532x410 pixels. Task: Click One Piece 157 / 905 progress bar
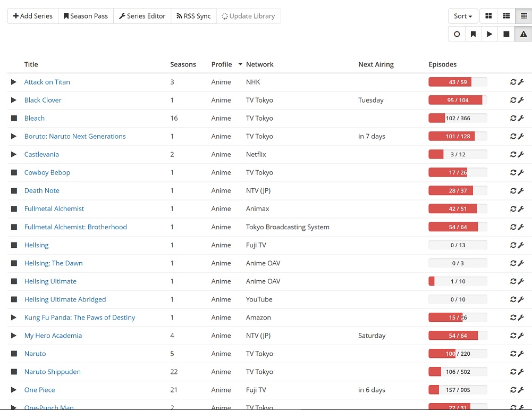tap(458, 390)
